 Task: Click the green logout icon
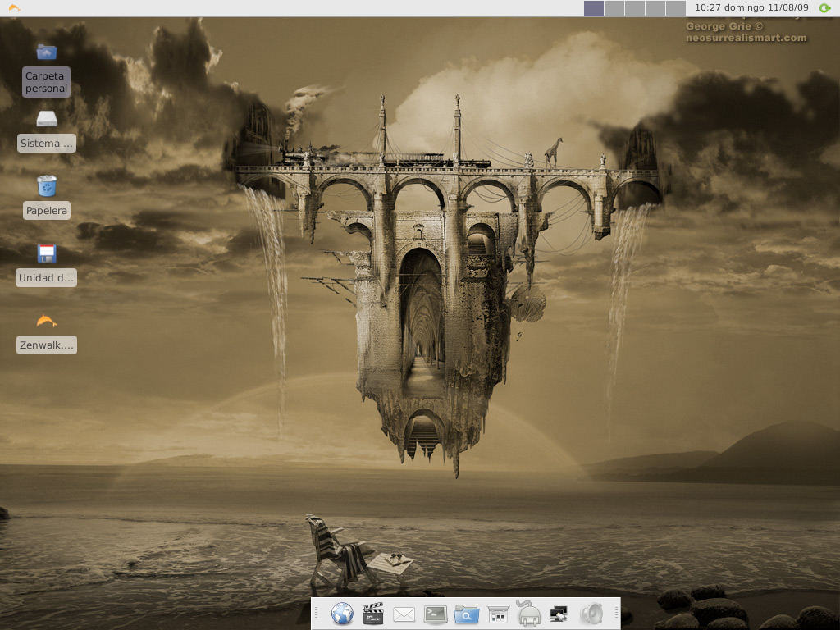point(825,7)
